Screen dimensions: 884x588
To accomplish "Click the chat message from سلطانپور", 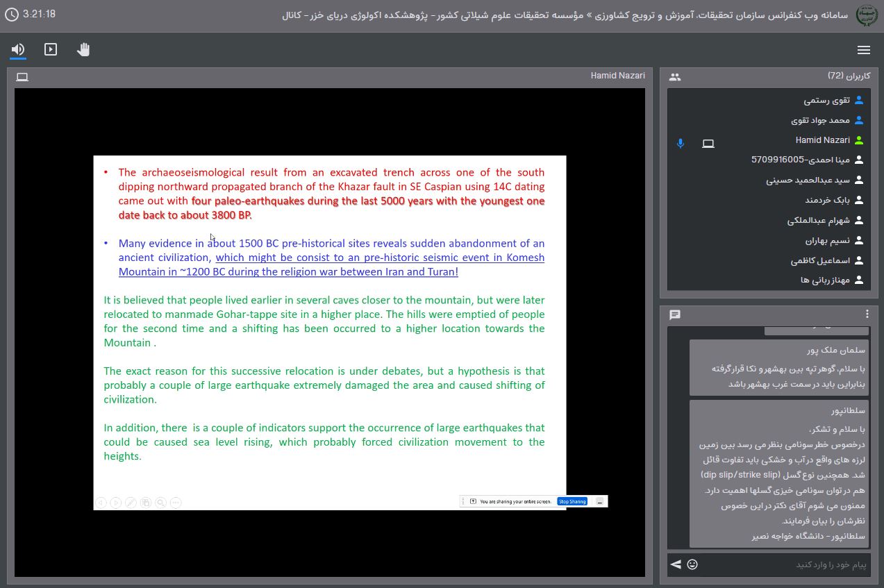I will [779, 473].
